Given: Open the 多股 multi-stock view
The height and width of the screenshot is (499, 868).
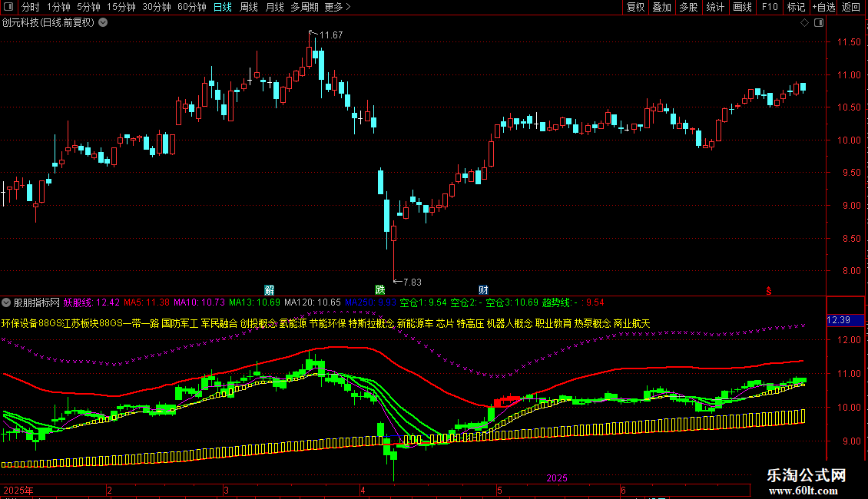Looking at the screenshot, I should [688, 7].
